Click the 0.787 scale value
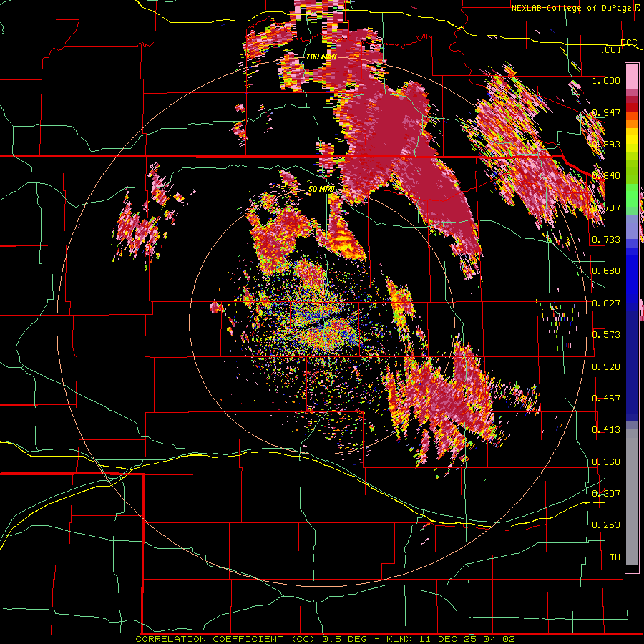Viewport: 644px width, 644px height. (606, 208)
